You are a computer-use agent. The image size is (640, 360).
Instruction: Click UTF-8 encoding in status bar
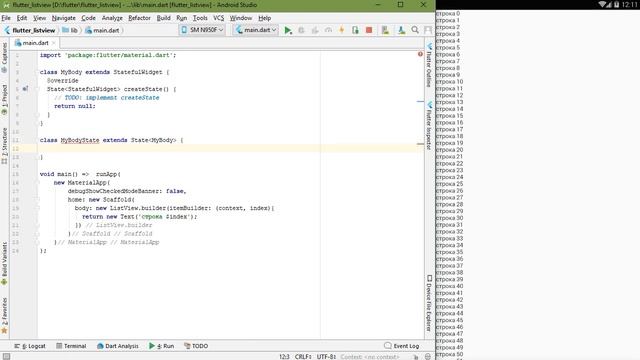[x=326, y=357]
